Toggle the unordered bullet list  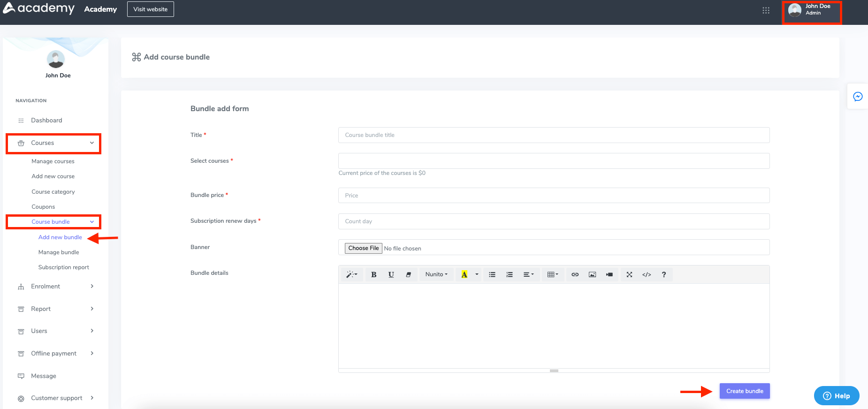(x=492, y=275)
